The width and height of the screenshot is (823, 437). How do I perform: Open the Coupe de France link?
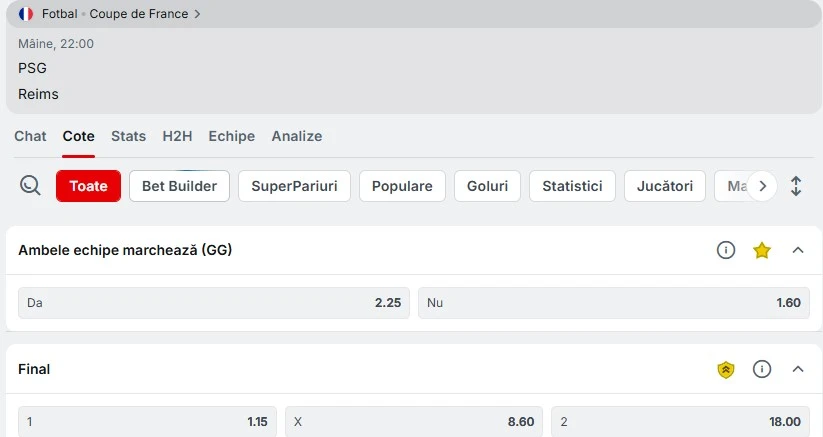(138, 14)
